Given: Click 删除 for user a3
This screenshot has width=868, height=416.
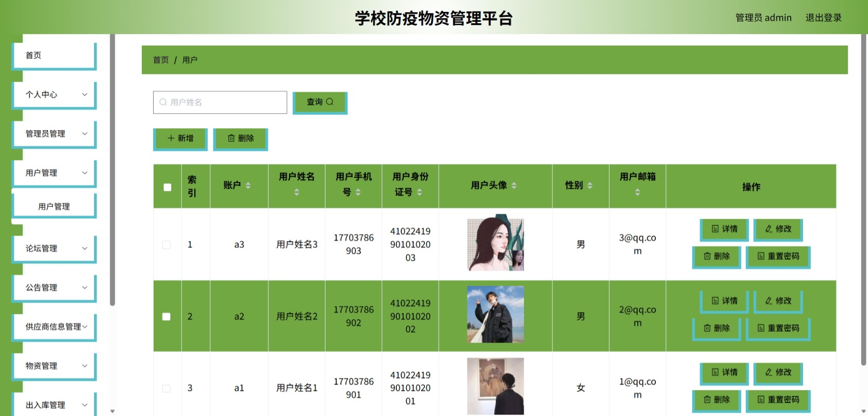Looking at the screenshot, I should [x=716, y=257].
